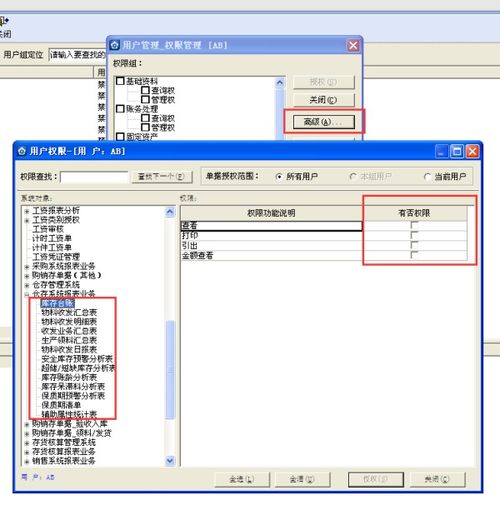Viewport: 500px width, 510px height.
Task: Select 辅助属性统计表 tree item
Action: (x=69, y=414)
